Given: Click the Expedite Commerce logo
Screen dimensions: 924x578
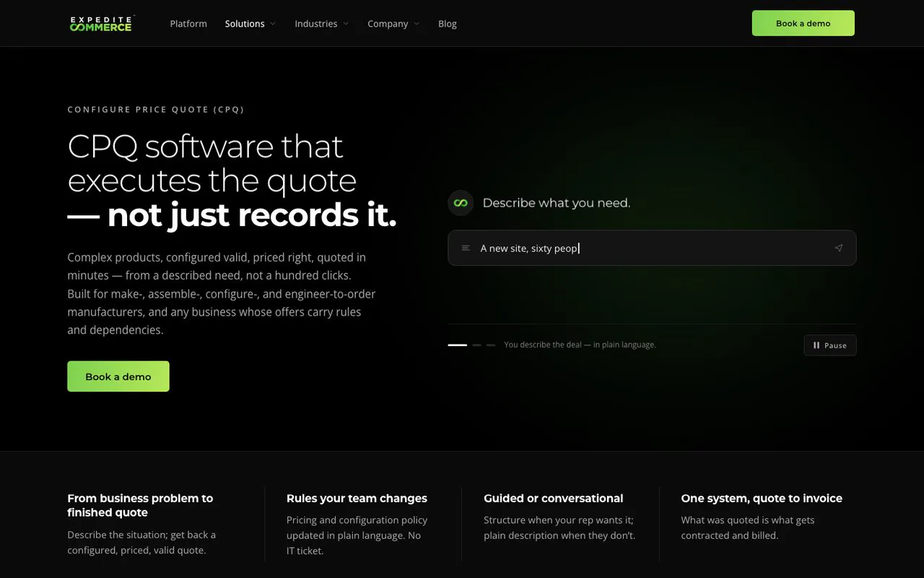Looking at the screenshot, I should (102, 23).
